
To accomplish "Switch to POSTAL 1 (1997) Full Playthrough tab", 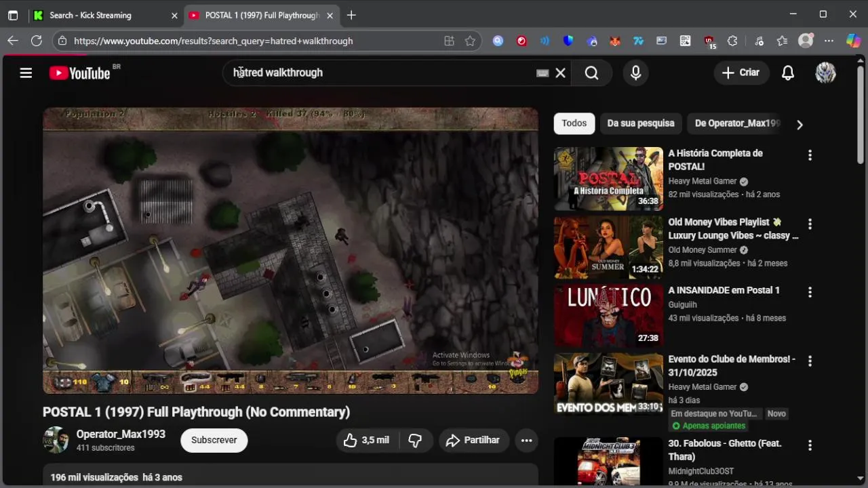I will [x=262, y=15].
